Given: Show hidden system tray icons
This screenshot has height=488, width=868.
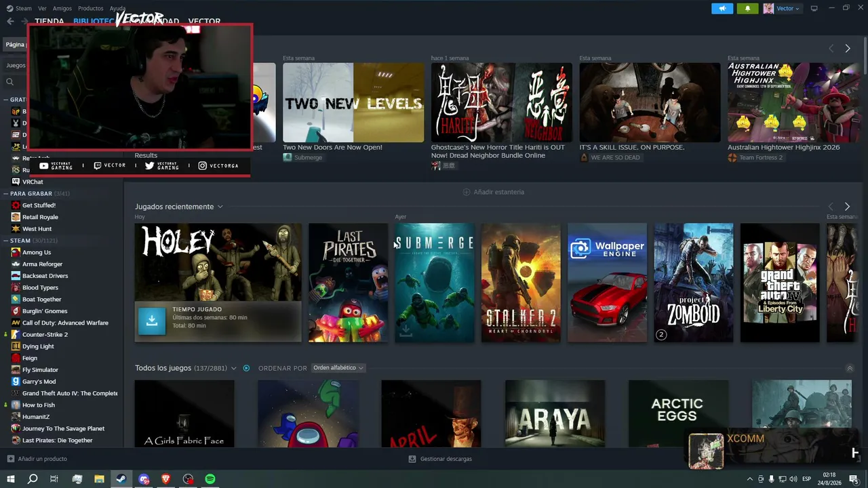Looking at the screenshot, I should [749, 479].
